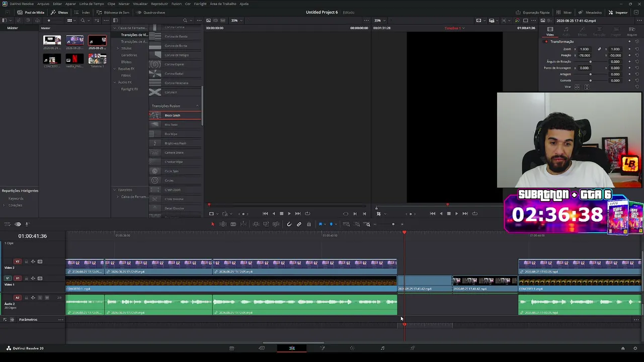Mute the Áudio 2 track

tap(47, 298)
